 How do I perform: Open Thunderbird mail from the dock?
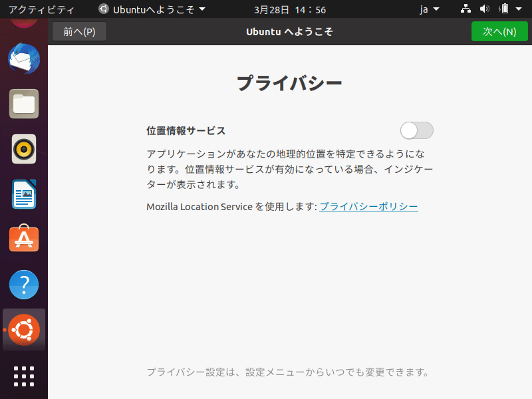(24, 59)
